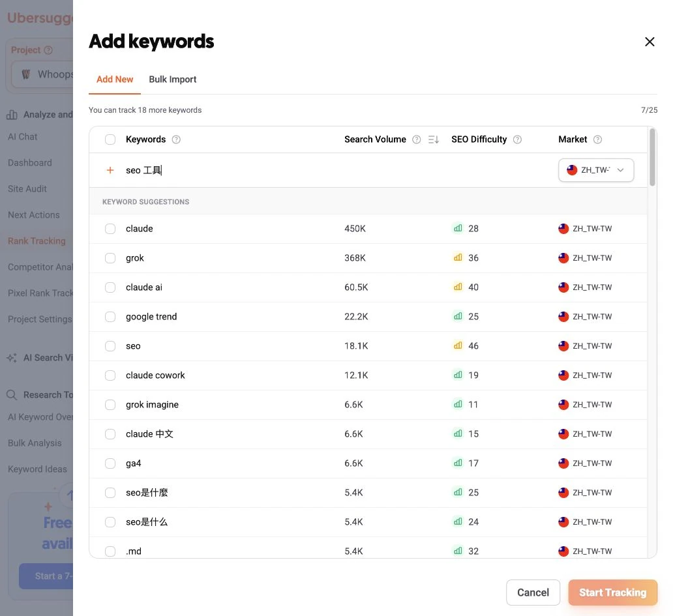Click the SEO Difficulty column header

pos(479,139)
